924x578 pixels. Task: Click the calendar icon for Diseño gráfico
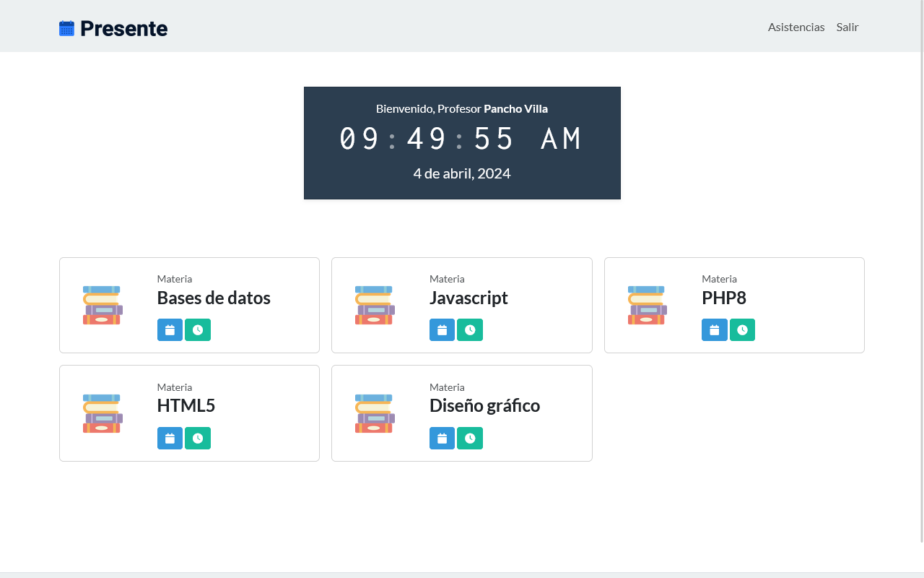[442, 439]
